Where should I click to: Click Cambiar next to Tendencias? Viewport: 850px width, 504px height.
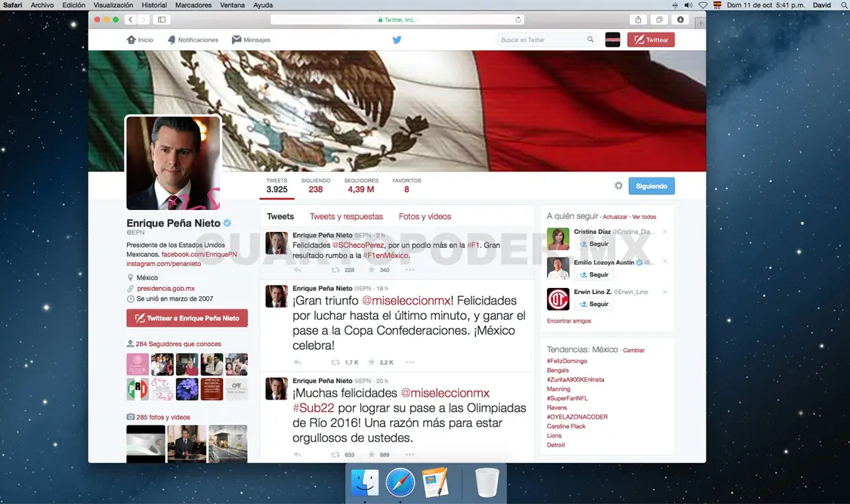(634, 351)
